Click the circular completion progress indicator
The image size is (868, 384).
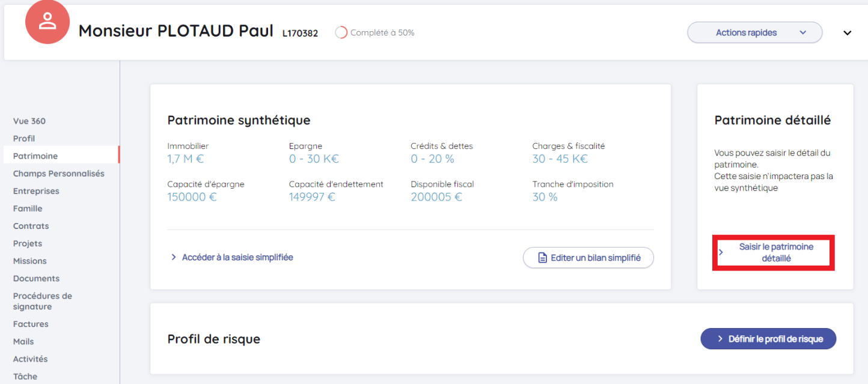pos(341,32)
